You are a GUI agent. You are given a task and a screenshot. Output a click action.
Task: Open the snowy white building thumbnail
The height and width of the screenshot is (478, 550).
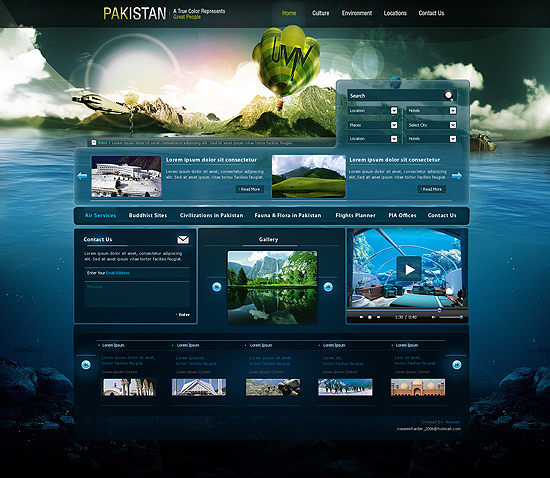(126, 176)
